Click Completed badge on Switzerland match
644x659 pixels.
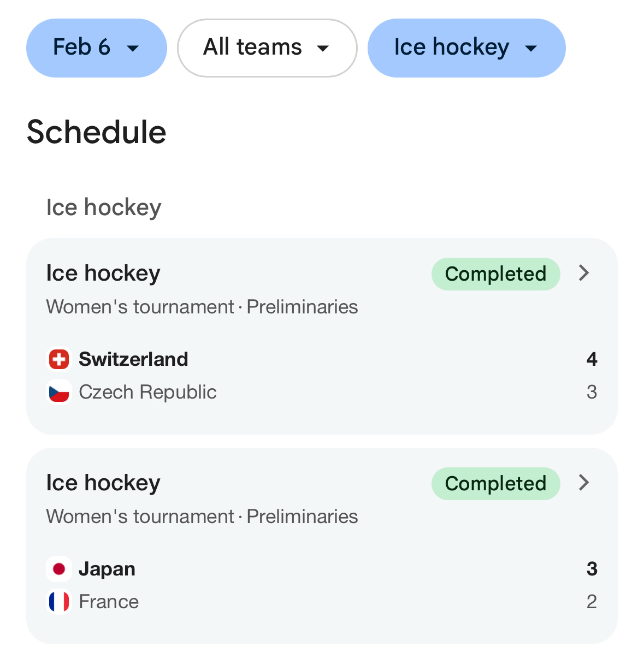(x=495, y=274)
